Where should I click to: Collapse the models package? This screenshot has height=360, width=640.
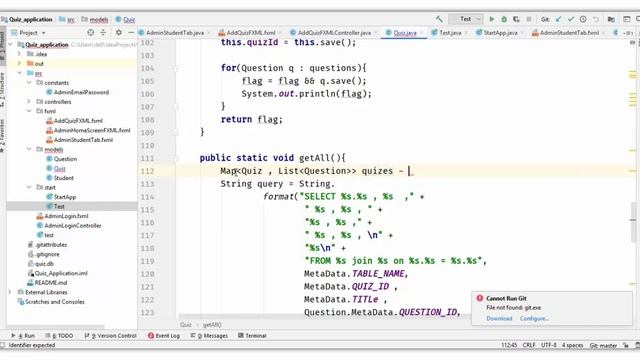point(29,149)
